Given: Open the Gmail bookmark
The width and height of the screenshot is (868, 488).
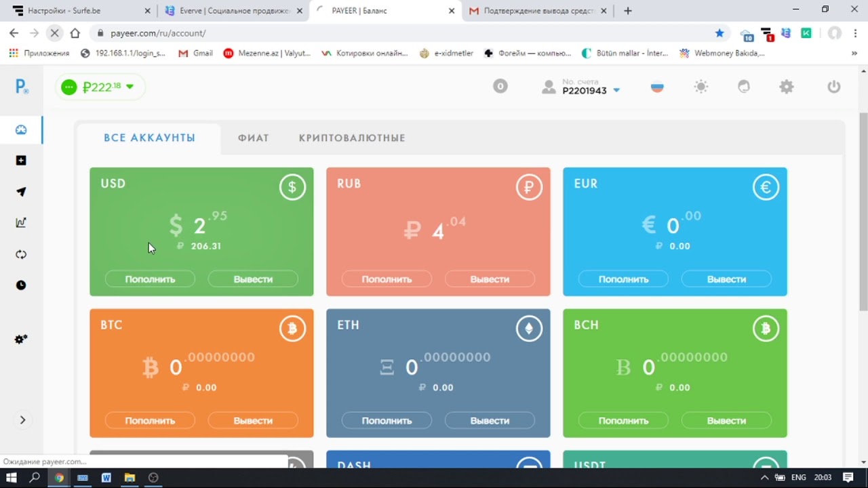Looking at the screenshot, I should coord(195,53).
